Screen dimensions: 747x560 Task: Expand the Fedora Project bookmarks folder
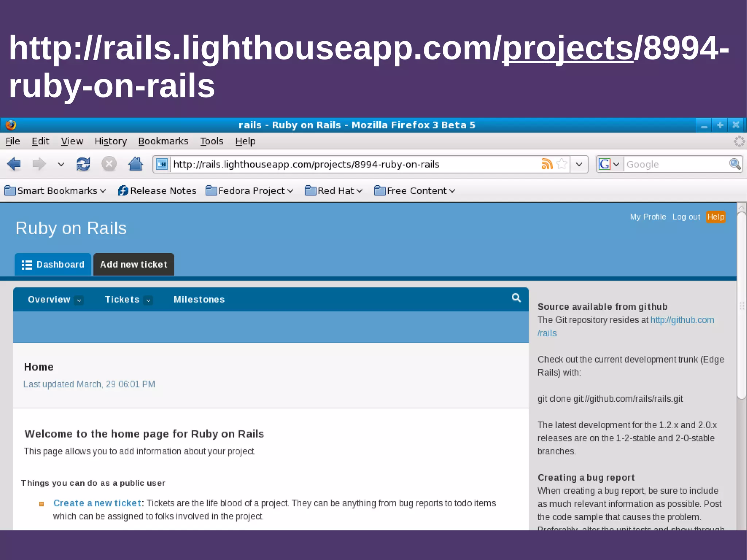tap(249, 191)
